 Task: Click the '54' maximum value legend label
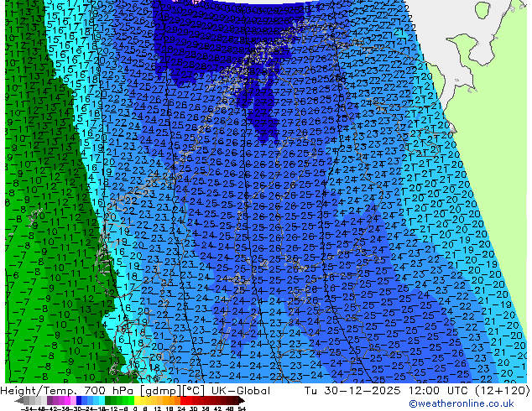(242, 408)
